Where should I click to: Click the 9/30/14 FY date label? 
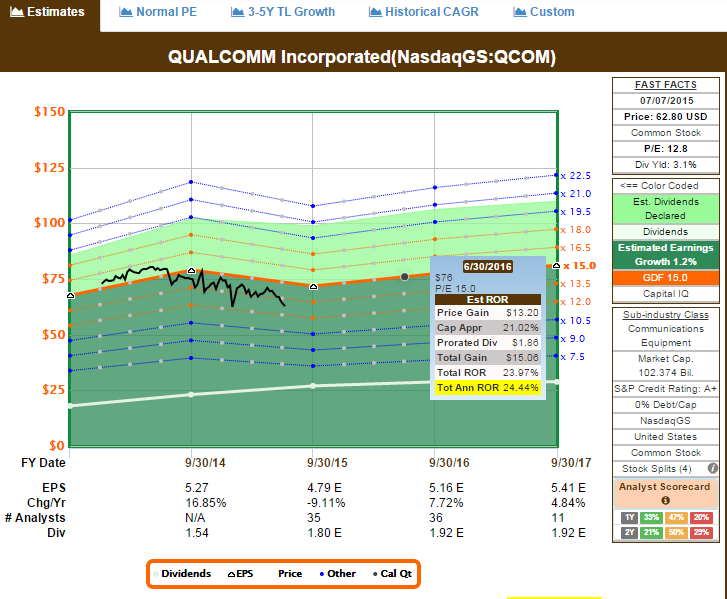point(205,463)
